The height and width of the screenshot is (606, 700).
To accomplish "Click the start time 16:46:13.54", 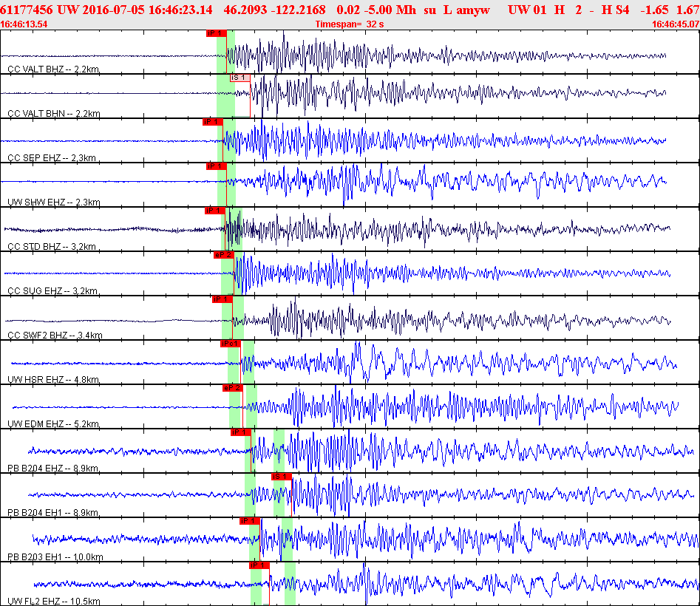I will (24, 24).
